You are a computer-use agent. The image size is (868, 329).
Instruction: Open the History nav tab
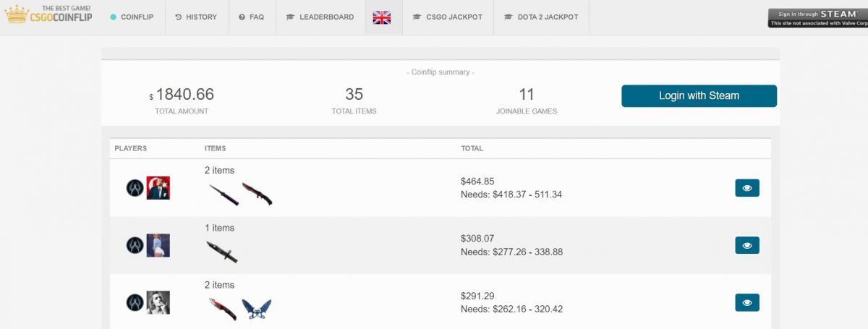pos(196,17)
